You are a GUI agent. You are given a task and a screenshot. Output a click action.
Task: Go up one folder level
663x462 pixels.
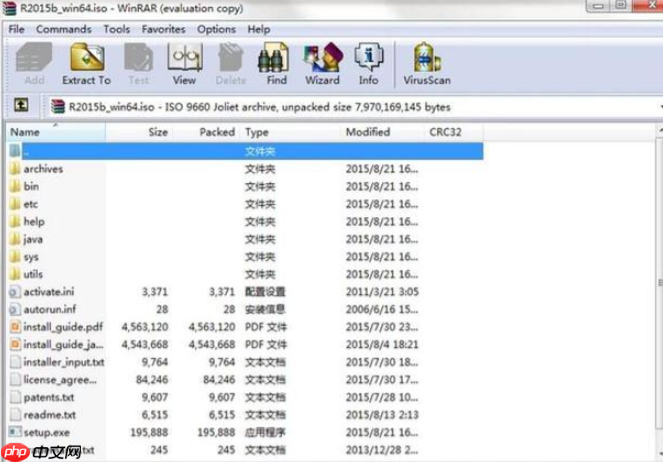click(21, 105)
